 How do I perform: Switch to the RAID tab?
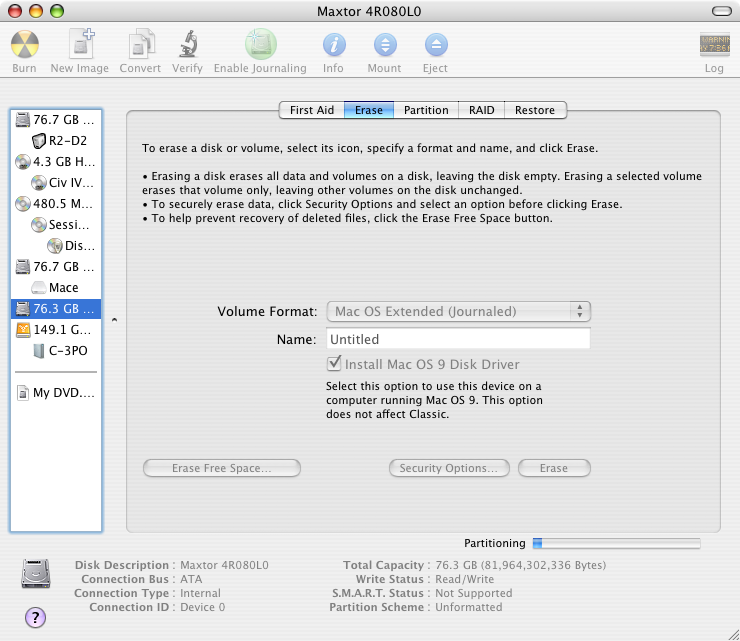click(481, 110)
